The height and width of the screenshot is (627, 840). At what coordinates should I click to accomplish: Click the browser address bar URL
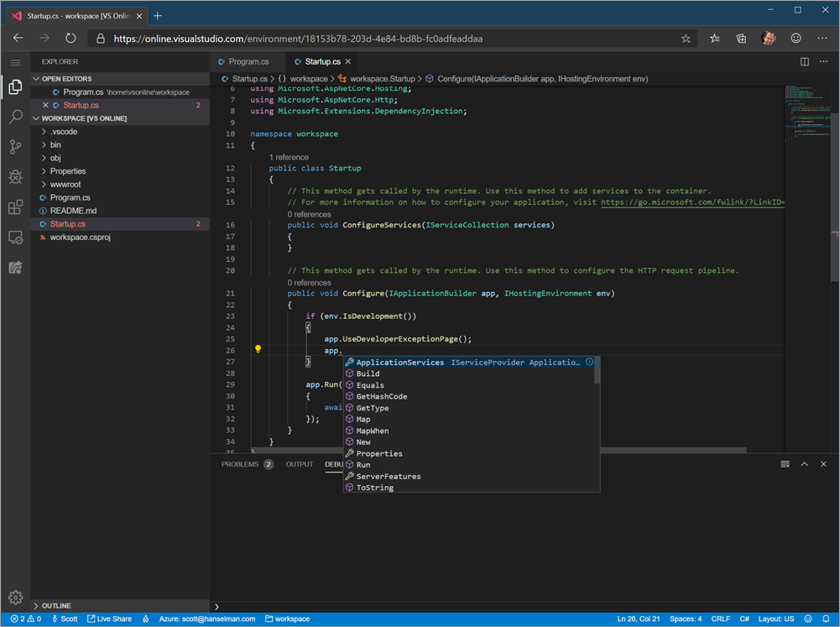point(298,39)
